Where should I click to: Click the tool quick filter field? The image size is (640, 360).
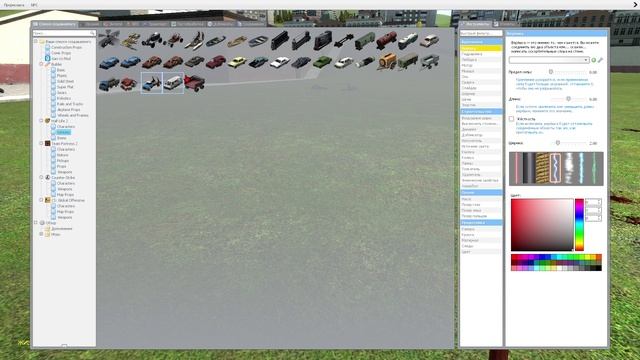pyautogui.click(x=481, y=33)
